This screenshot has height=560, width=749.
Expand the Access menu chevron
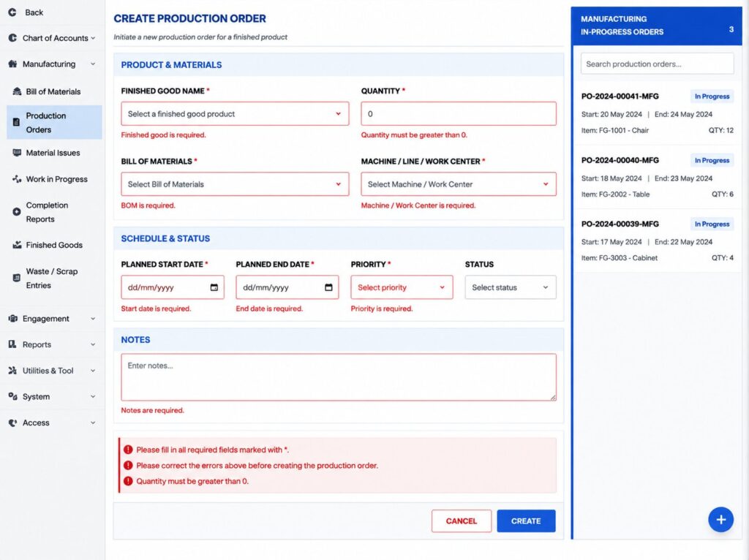(x=93, y=423)
